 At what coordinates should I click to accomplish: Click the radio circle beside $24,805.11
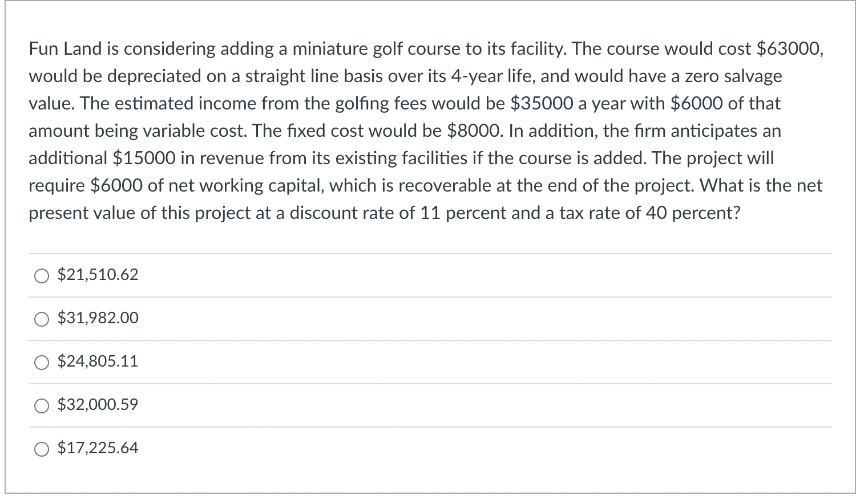[x=41, y=362]
